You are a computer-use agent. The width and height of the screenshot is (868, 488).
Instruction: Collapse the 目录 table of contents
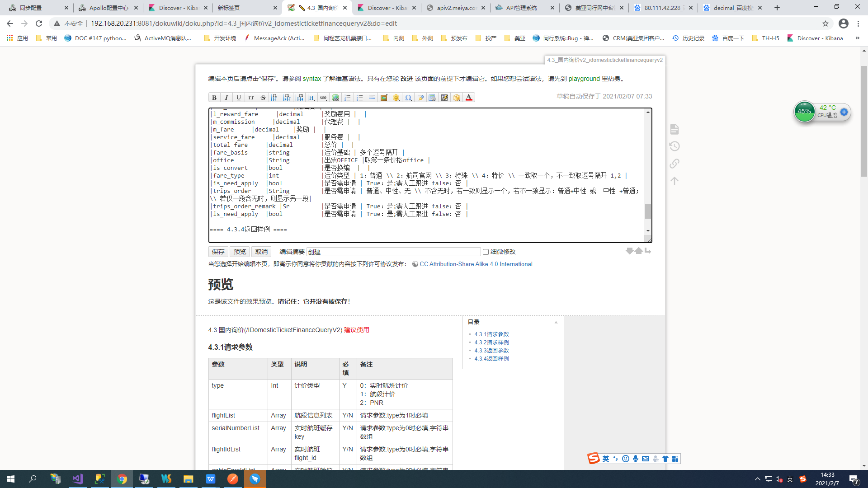pyautogui.click(x=556, y=323)
